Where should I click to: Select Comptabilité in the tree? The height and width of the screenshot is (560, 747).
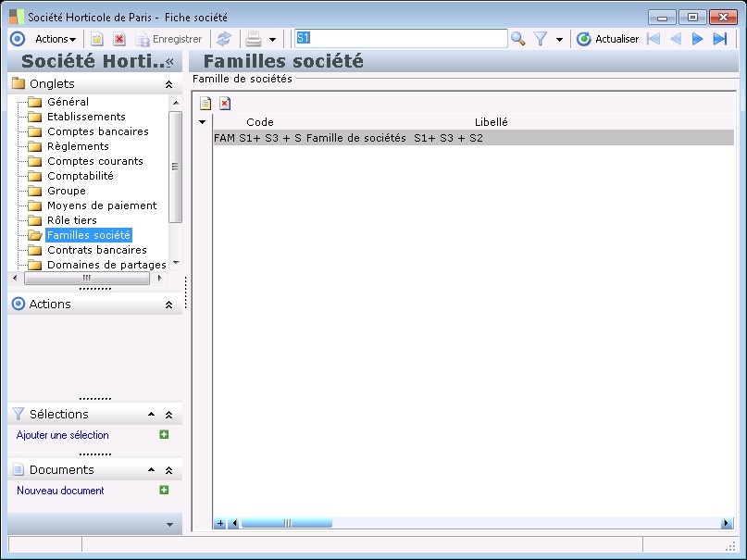coord(80,176)
